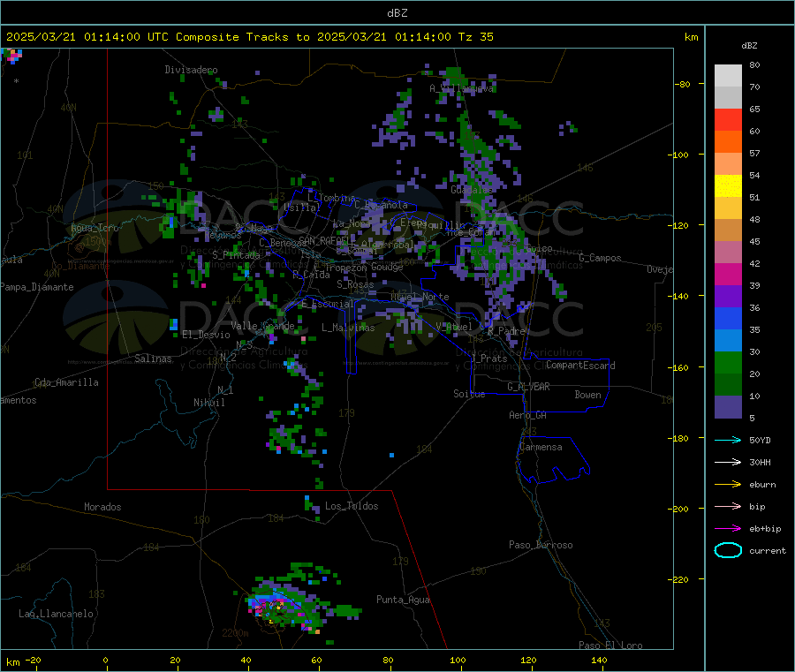The image size is (795, 672).
Task: Click the 'Paso_El_Loro' map label
Action: click(x=610, y=646)
